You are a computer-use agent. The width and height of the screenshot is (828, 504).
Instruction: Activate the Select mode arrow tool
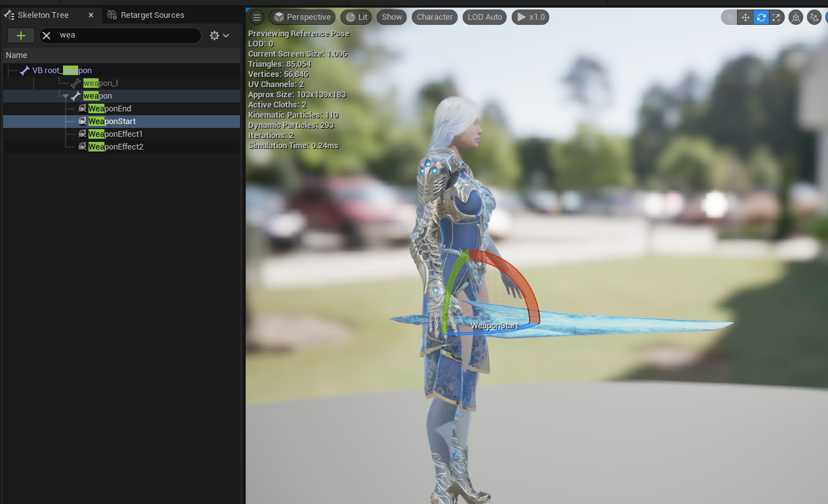(729, 17)
